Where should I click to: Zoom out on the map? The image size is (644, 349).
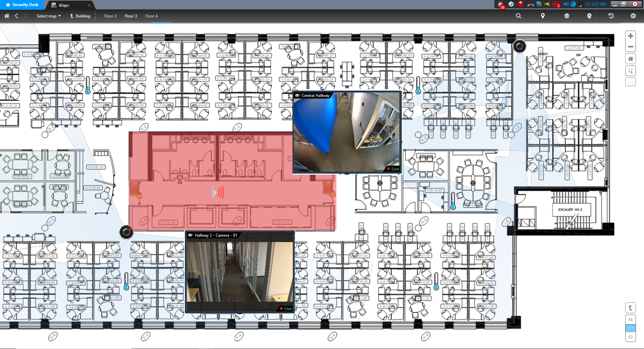631,47
